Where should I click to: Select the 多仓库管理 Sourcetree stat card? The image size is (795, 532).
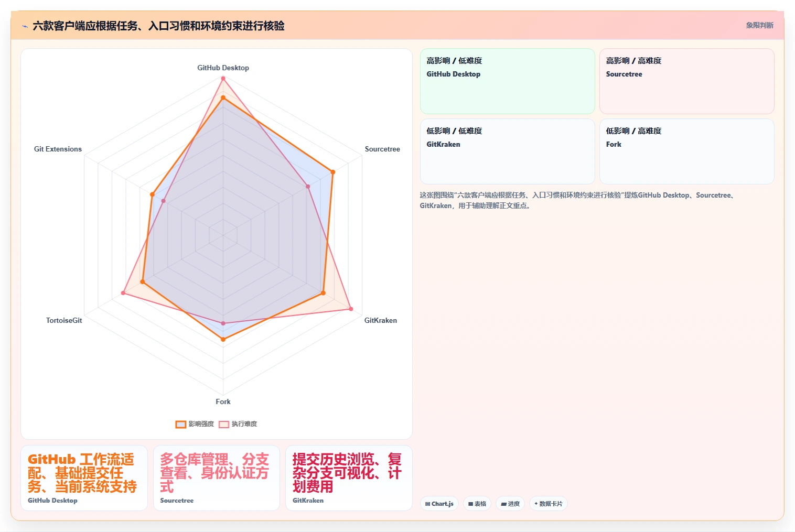click(217, 478)
